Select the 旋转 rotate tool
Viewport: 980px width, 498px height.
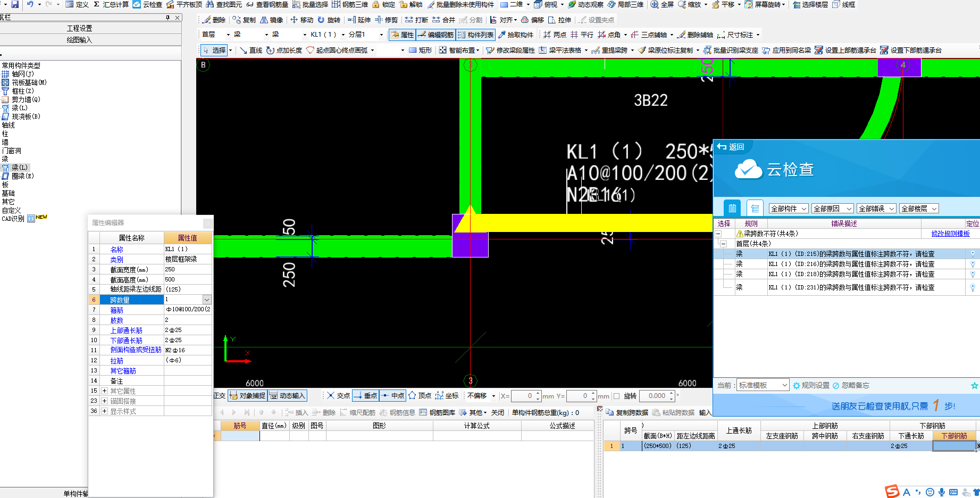[x=329, y=20]
